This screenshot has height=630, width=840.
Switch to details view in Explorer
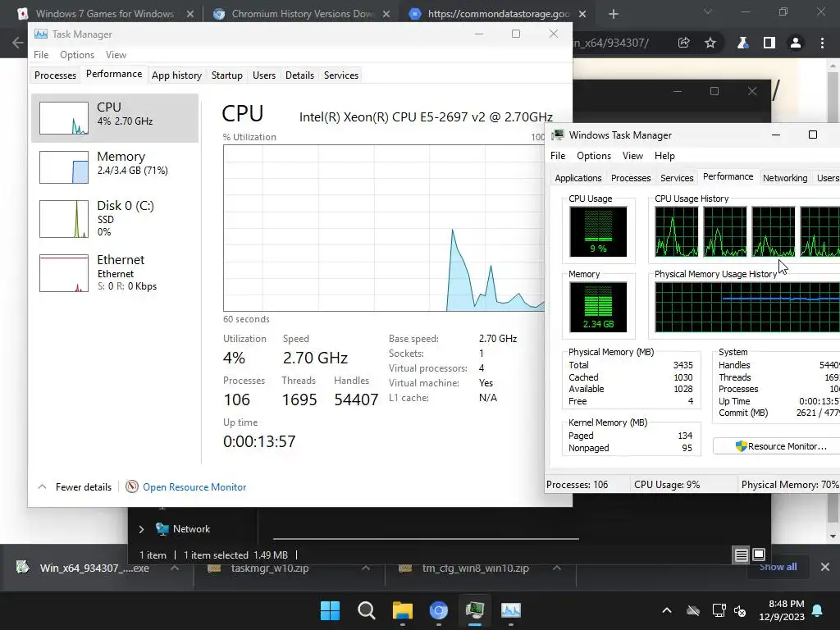(x=741, y=555)
